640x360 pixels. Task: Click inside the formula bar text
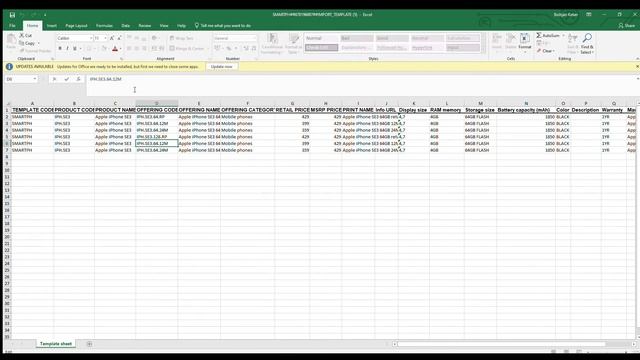click(x=106, y=79)
